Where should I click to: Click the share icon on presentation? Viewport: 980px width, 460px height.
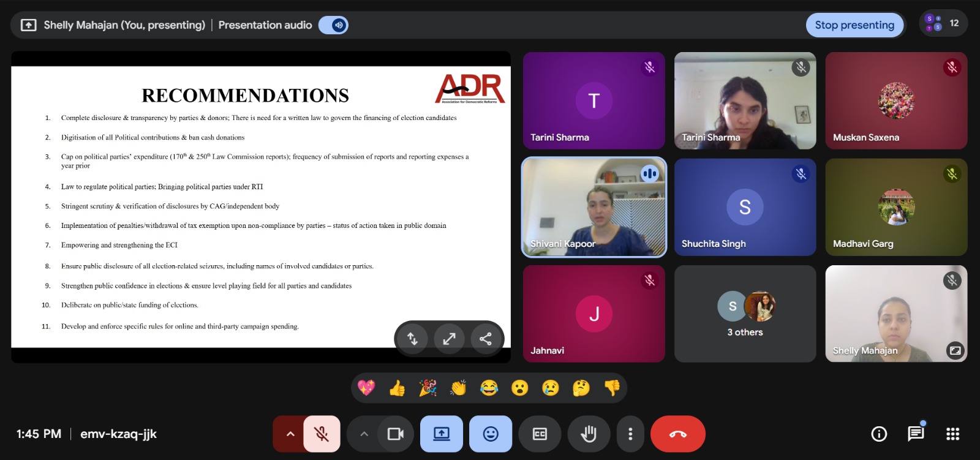pos(486,339)
